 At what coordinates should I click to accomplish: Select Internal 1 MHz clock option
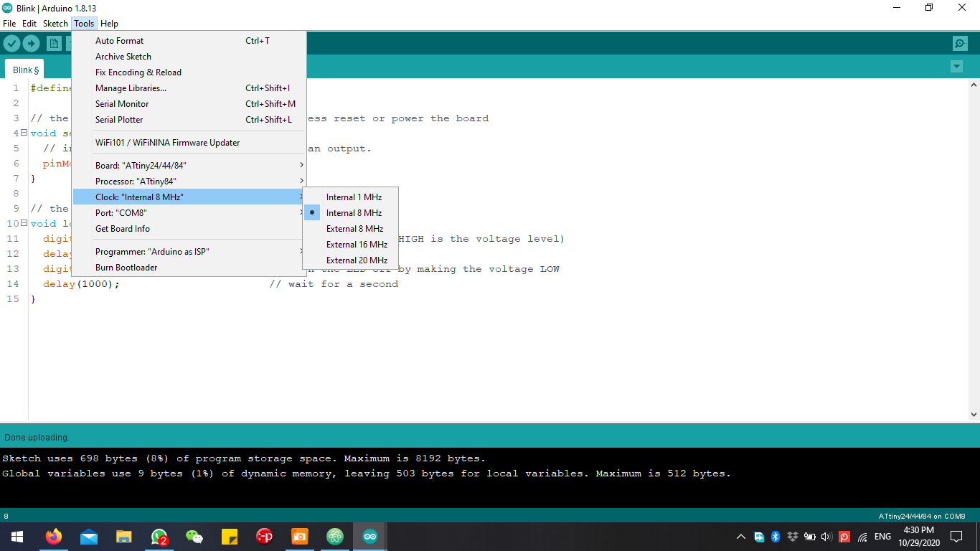(x=350, y=197)
